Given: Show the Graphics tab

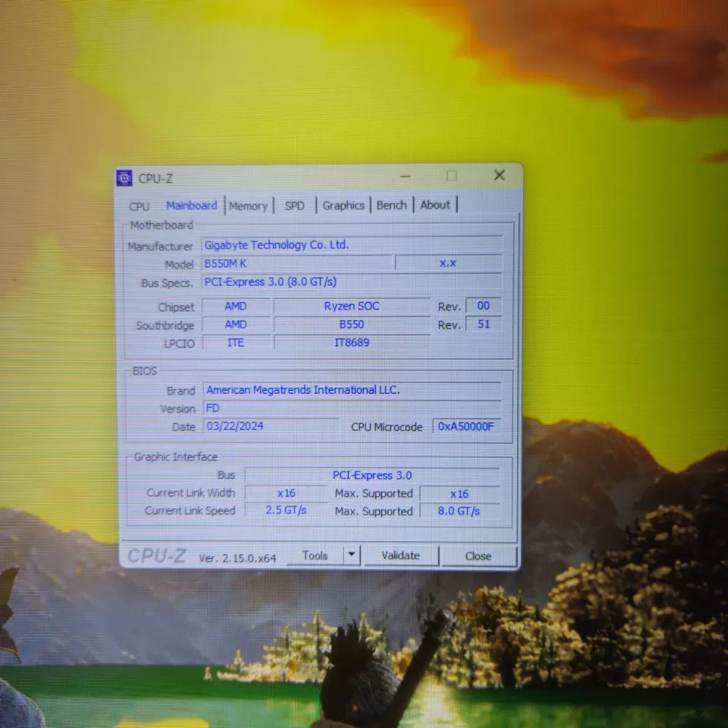Looking at the screenshot, I should coord(344,205).
